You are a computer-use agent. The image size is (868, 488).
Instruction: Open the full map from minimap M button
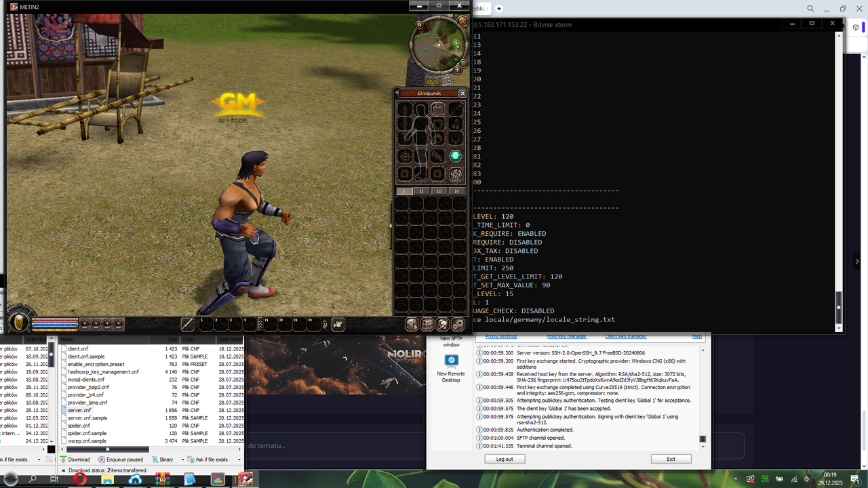point(420,24)
